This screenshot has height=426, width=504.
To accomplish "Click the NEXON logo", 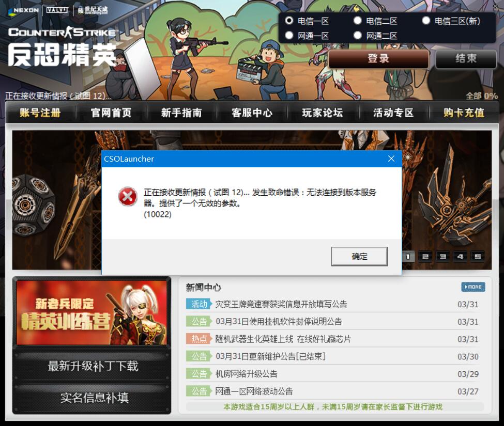I will click(24, 10).
